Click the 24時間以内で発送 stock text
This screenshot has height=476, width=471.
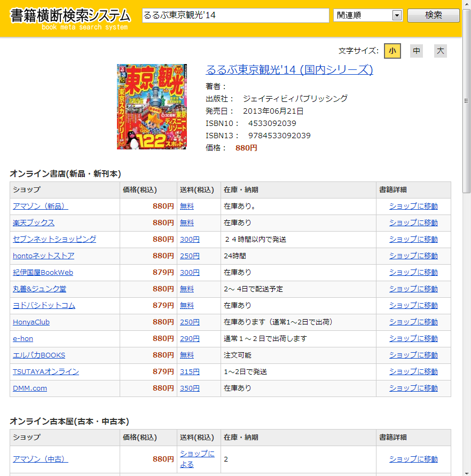(x=256, y=239)
